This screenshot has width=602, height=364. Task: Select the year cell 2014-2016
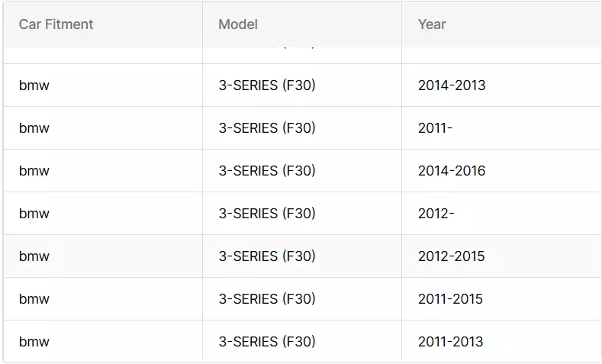coord(452,171)
